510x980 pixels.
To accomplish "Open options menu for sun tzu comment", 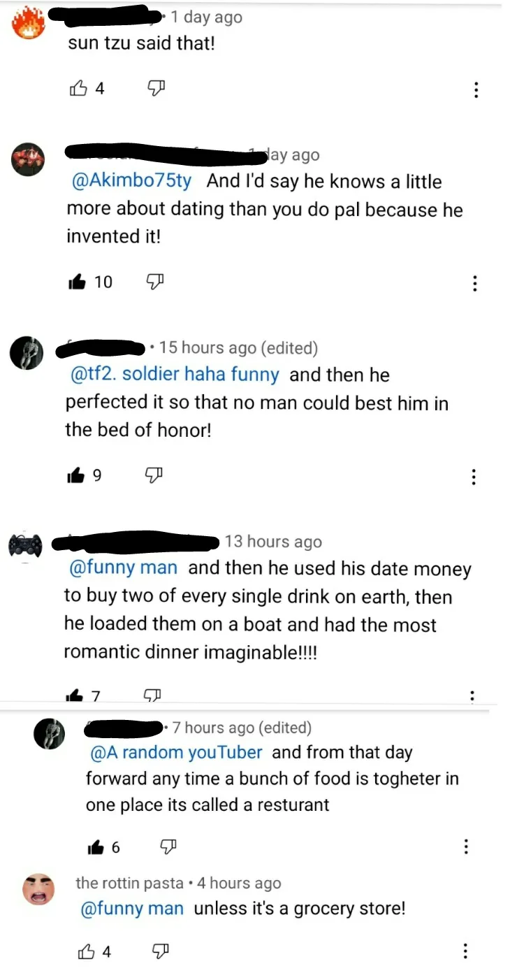I will click(476, 90).
